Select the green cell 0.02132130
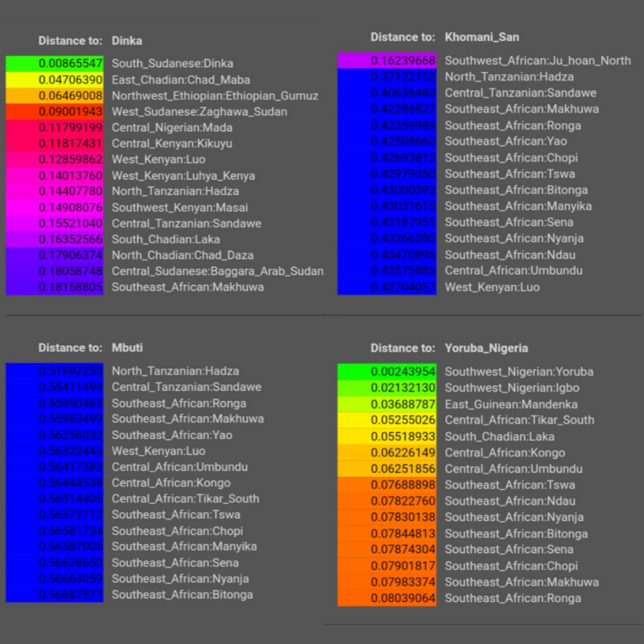The image size is (644, 644). (387, 388)
